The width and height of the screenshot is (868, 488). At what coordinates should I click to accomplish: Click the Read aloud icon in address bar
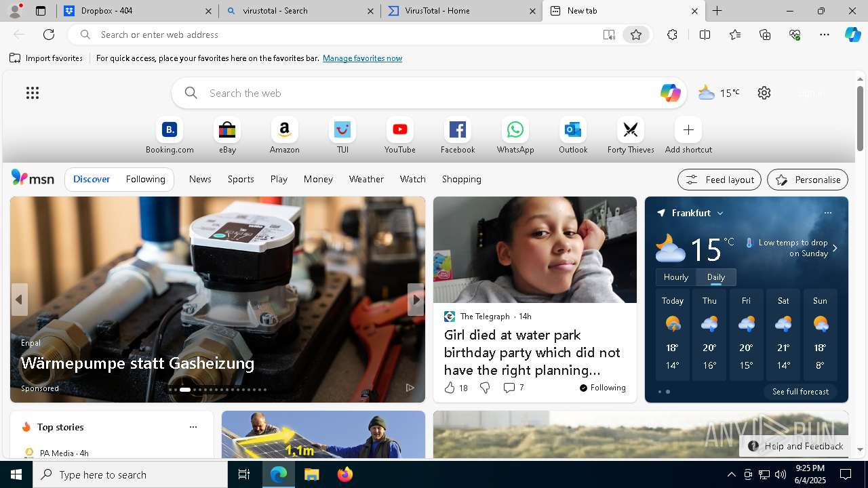609,35
